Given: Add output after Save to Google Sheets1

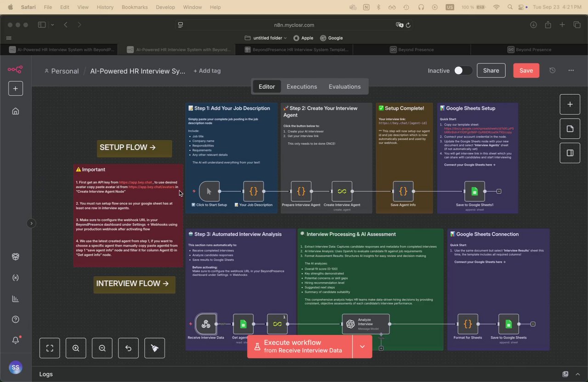Looking at the screenshot, I should click(499, 191).
